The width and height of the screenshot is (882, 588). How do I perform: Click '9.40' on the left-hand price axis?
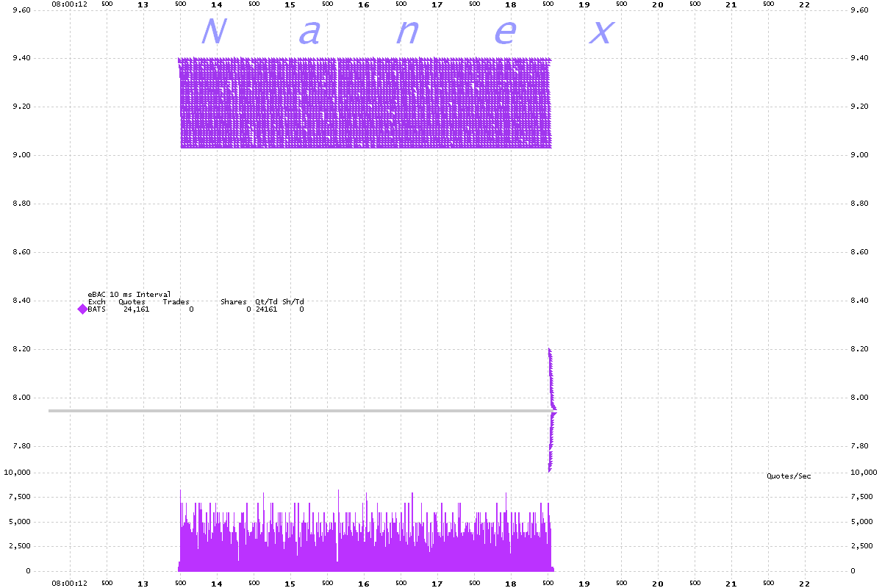click(21, 58)
